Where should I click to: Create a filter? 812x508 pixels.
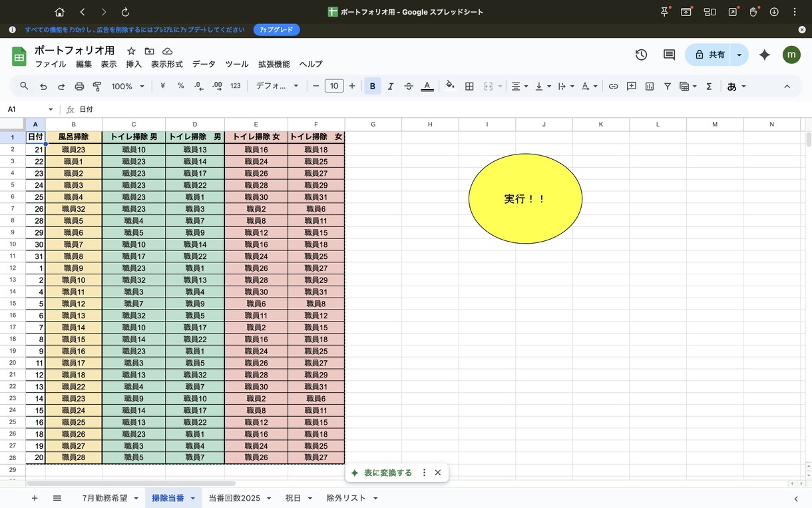coord(668,86)
